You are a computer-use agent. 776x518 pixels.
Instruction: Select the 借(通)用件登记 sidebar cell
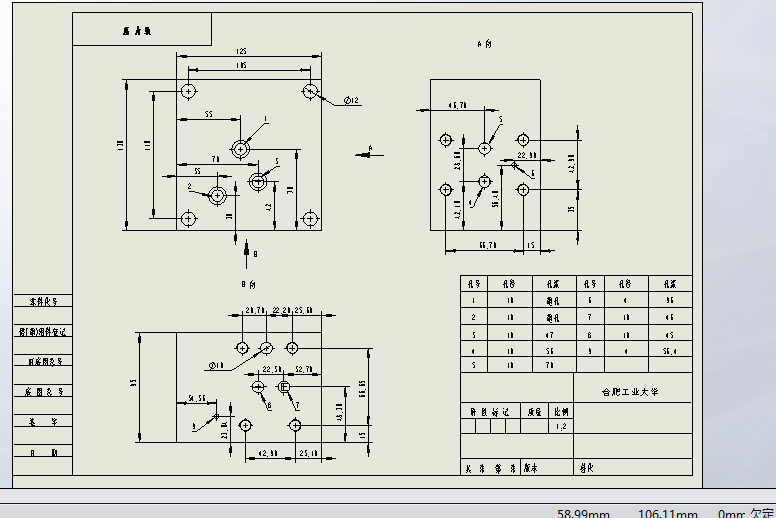[x=43, y=331]
